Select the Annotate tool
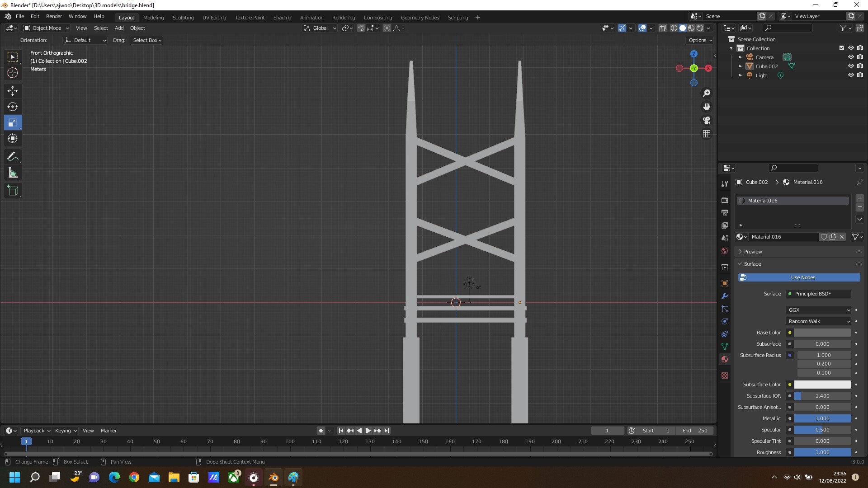The image size is (868, 488). click(x=13, y=156)
